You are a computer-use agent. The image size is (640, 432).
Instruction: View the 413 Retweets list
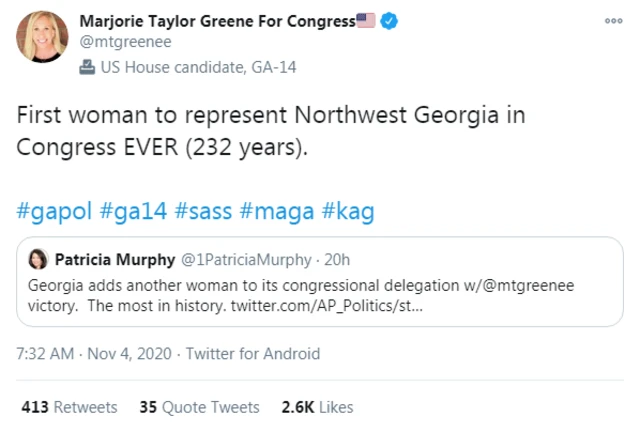tap(69, 407)
